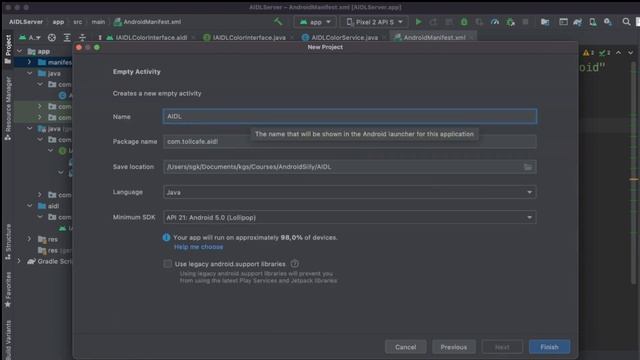Click the Run with Coverage icon
640x360 pixels.
click(x=479, y=22)
